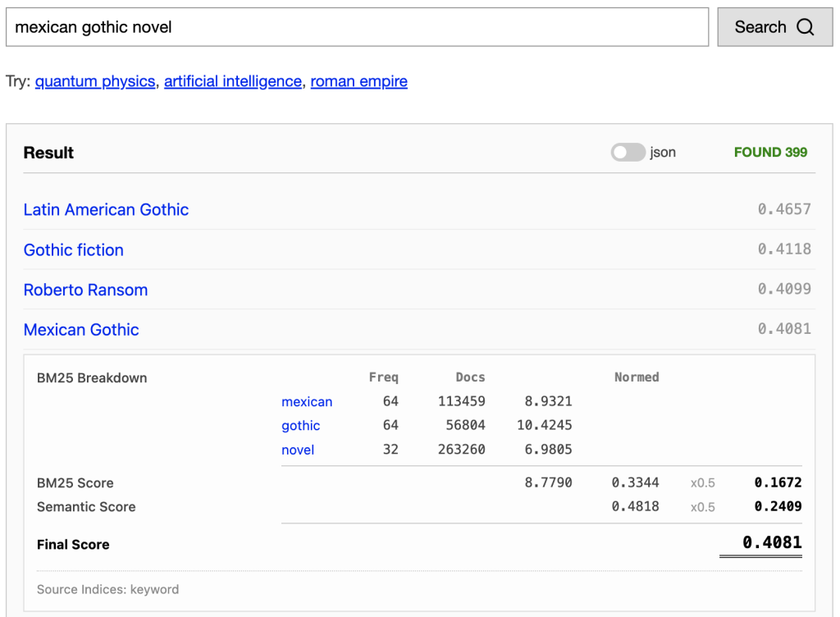This screenshot has height=617, width=840.
Task: Select the roman empire suggestion link
Action: click(358, 81)
